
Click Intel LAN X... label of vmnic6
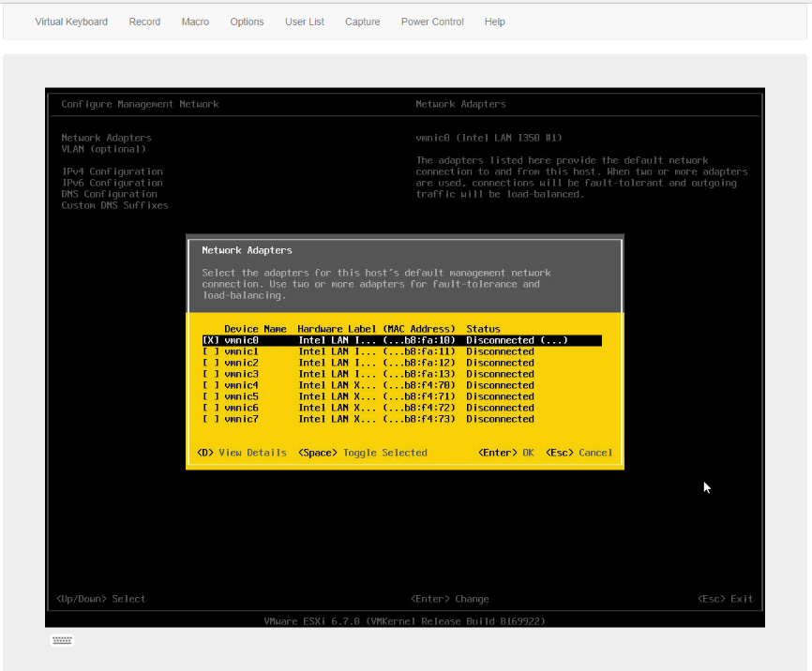[x=338, y=408]
